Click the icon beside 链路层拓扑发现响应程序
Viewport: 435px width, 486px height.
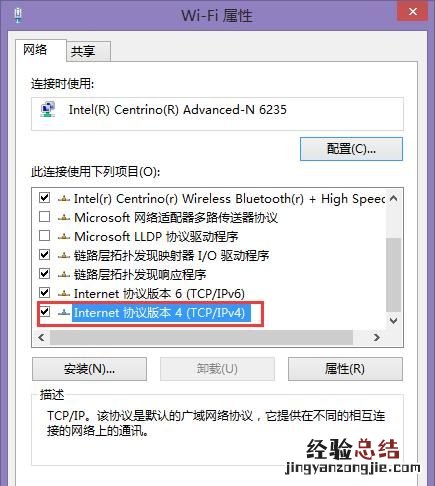click(64, 275)
